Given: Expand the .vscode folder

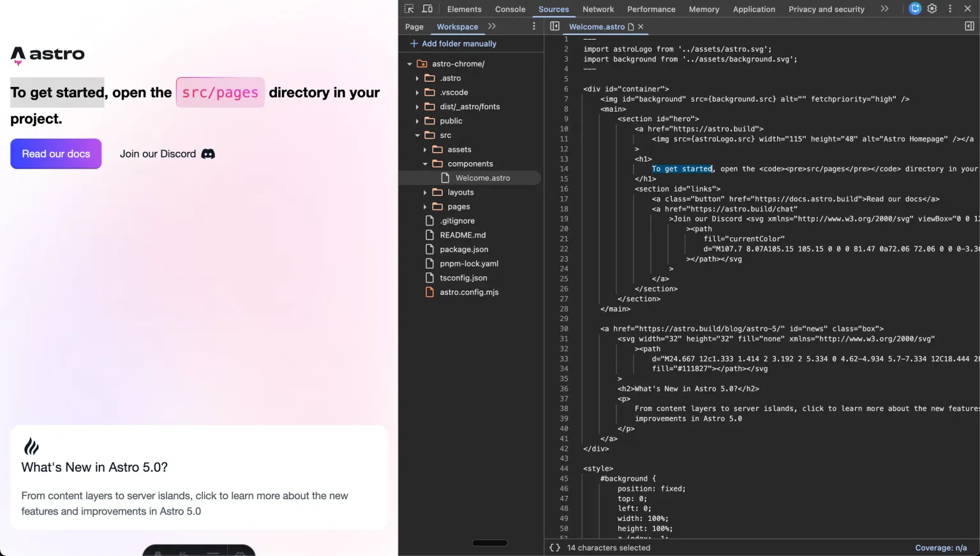Looking at the screenshot, I should click(417, 92).
